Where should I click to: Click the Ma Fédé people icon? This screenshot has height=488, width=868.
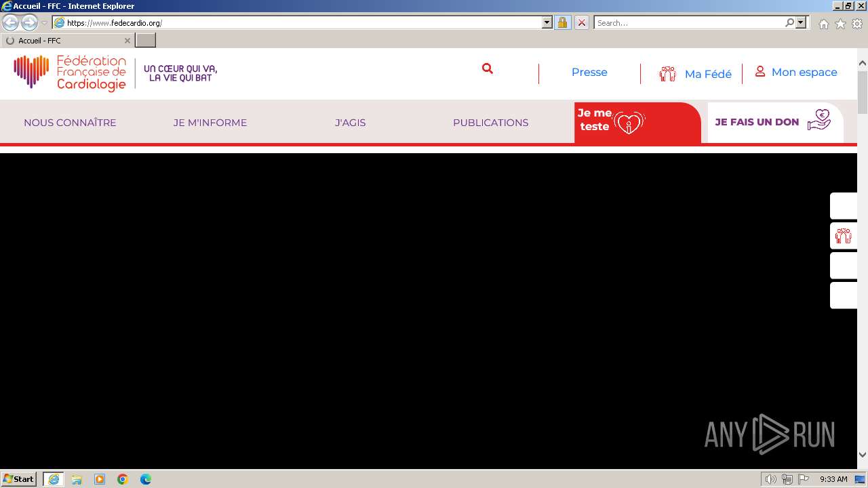(668, 74)
